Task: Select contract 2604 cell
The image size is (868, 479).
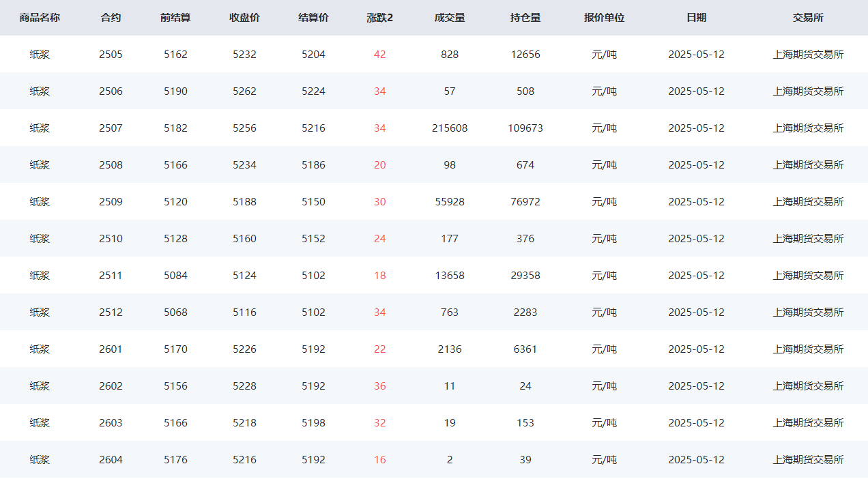Action: point(111,460)
